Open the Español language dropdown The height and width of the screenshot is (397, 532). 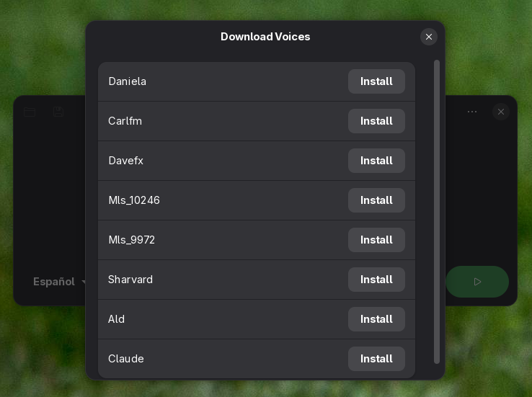[59, 282]
